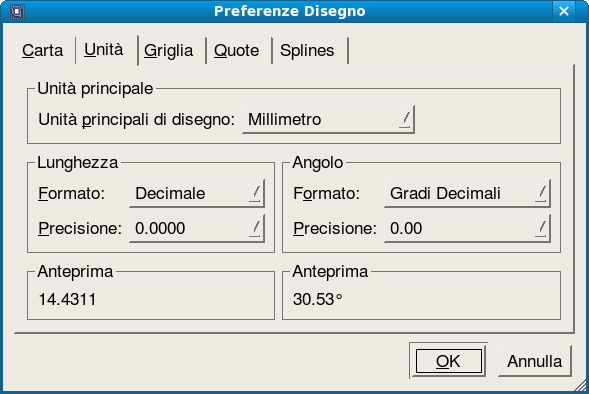
Task: Select the Unità tab
Action: [104, 50]
